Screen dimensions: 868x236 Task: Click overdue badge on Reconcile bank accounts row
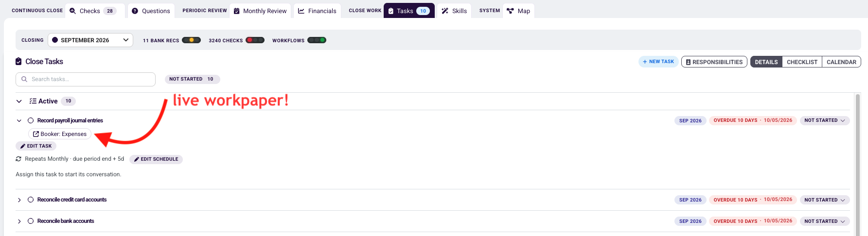(x=753, y=221)
